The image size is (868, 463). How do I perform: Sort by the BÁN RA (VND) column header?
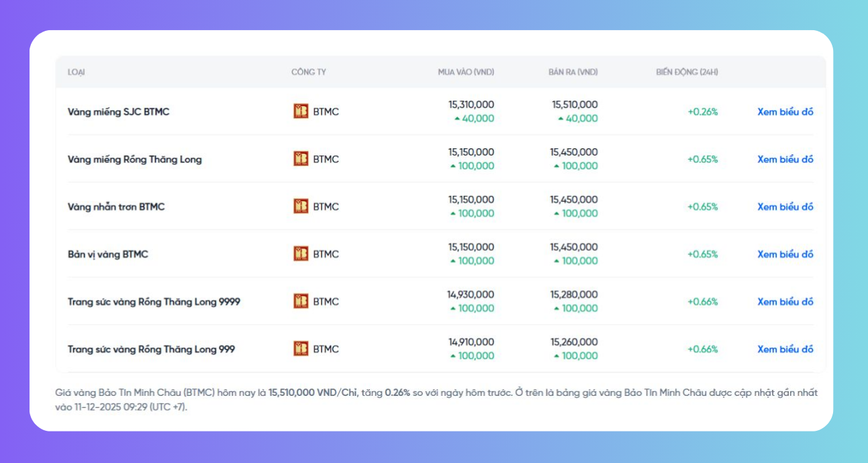(x=573, y=72)
